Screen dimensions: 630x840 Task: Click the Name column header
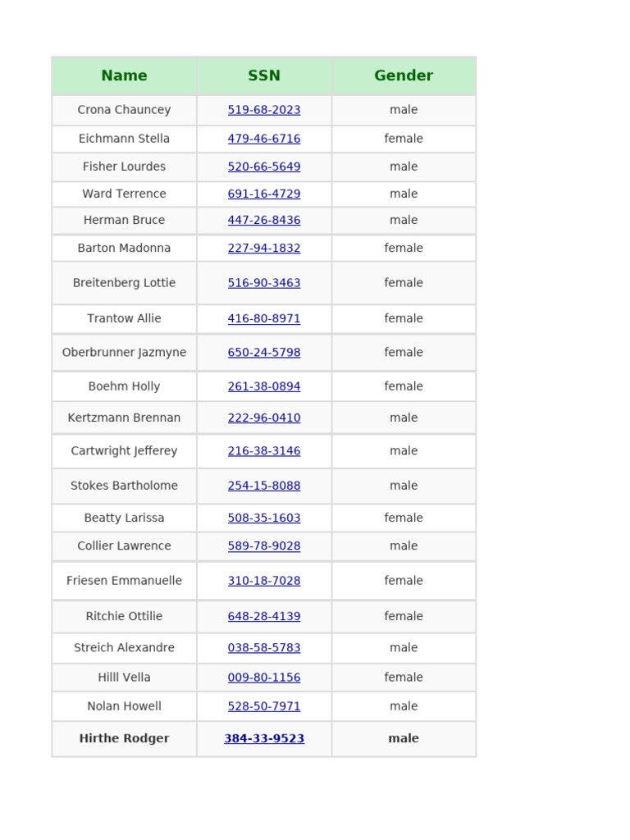(124, 75)
